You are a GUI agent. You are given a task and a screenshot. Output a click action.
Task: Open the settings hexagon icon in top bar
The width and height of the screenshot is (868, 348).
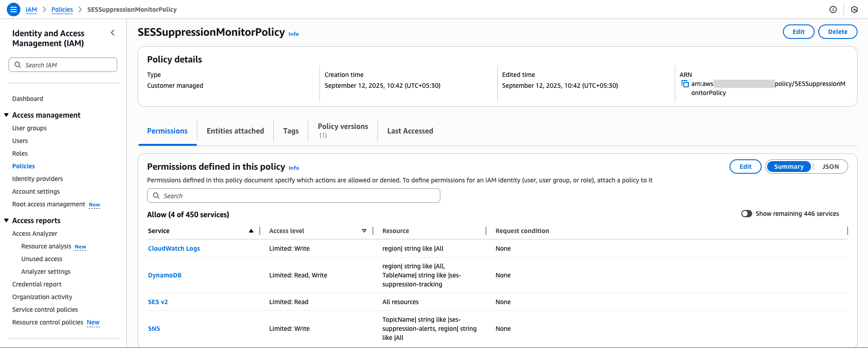point(854,10)
